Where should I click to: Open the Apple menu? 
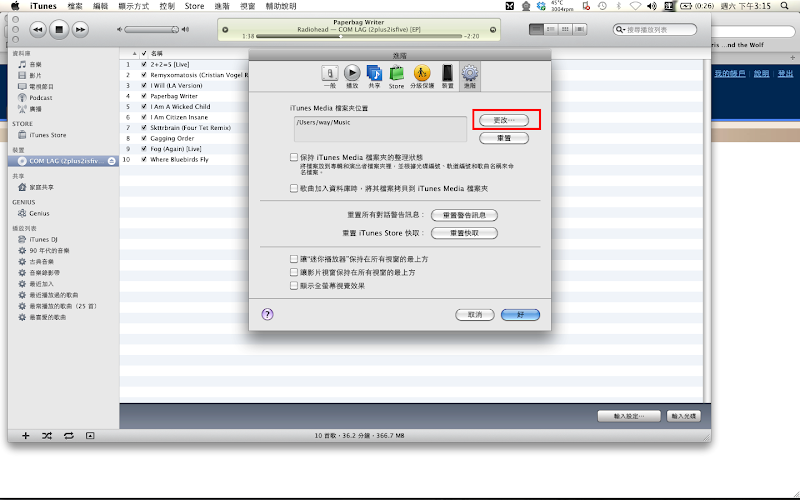(15, 6)
